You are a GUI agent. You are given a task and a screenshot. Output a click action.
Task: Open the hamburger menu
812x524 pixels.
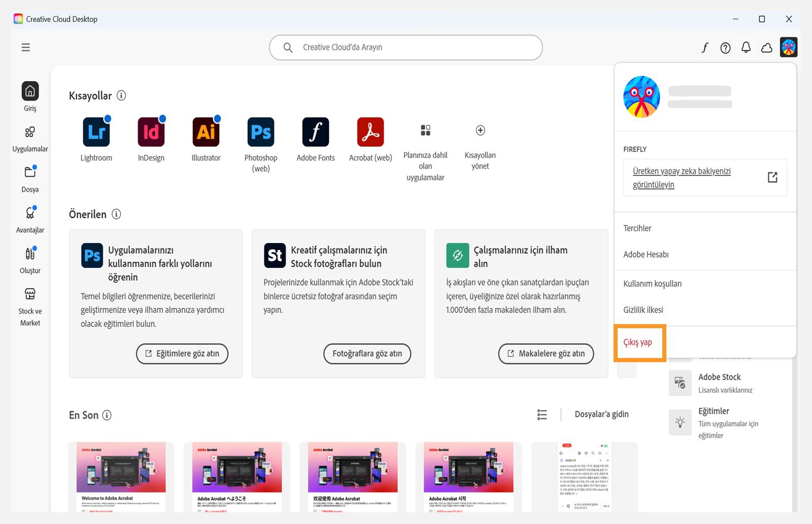coord(25,47)
